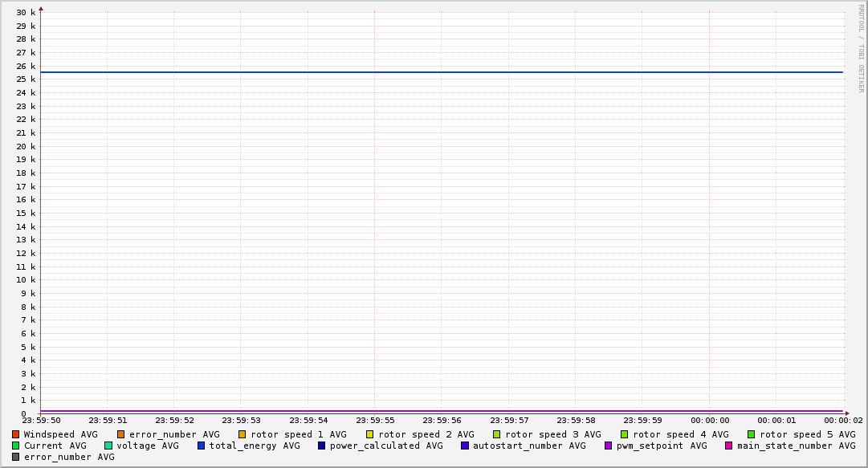The width and height of the screenshot is (868, 468).
Task: Click the red Windspeed AVG legend swatch
Action: (x=15, y=434)
